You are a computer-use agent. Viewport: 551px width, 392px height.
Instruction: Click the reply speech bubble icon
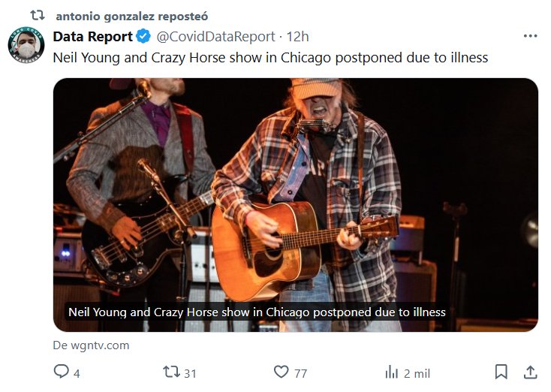point(62,372)
